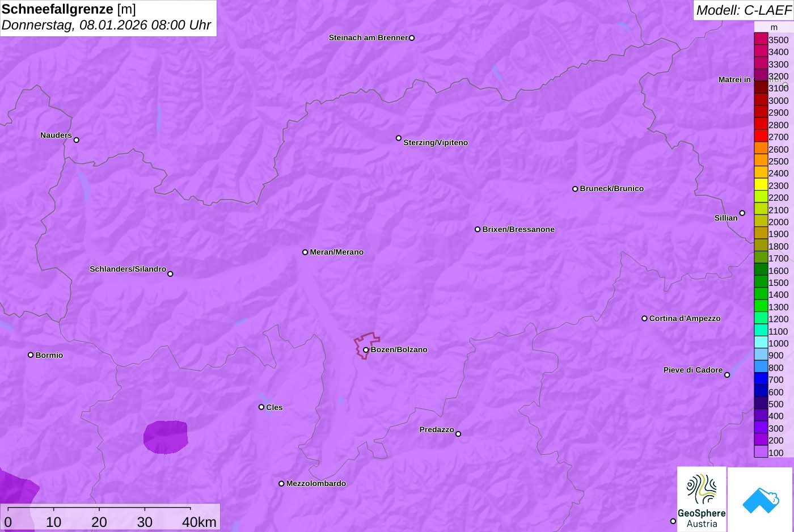The height and width of the screenshot is (532, 794).
Task: Click the Cortina d'Ampezzo marker dot
Action: pos(644,318)
